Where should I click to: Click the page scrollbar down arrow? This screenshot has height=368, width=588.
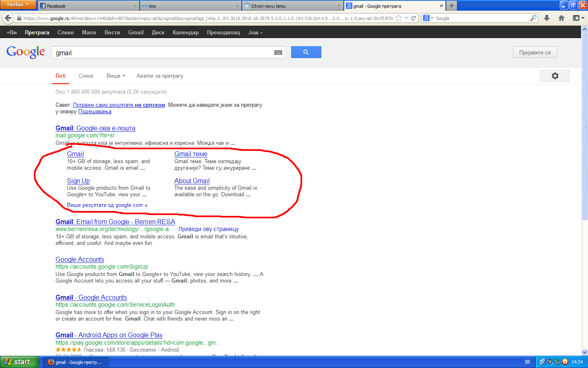pos(584,352)
